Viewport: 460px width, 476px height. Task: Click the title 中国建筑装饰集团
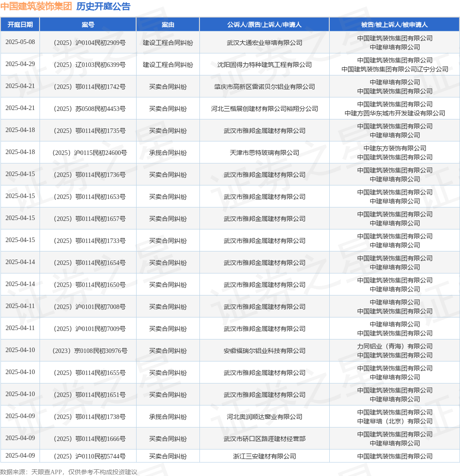[36, 6]
